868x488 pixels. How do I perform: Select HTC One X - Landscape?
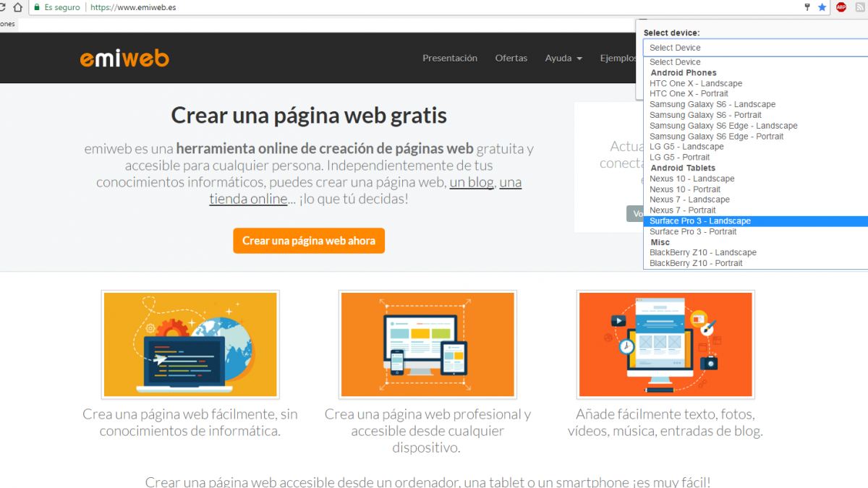755,83
